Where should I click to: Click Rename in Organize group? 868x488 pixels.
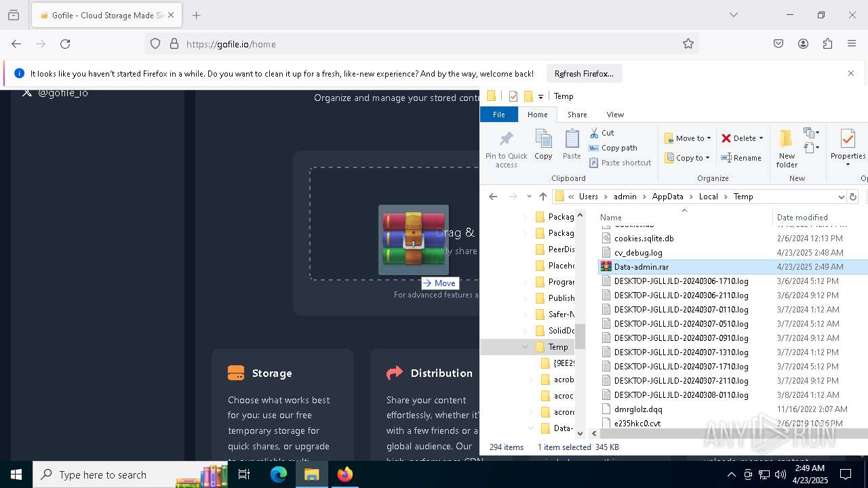[x=741, y=158]
